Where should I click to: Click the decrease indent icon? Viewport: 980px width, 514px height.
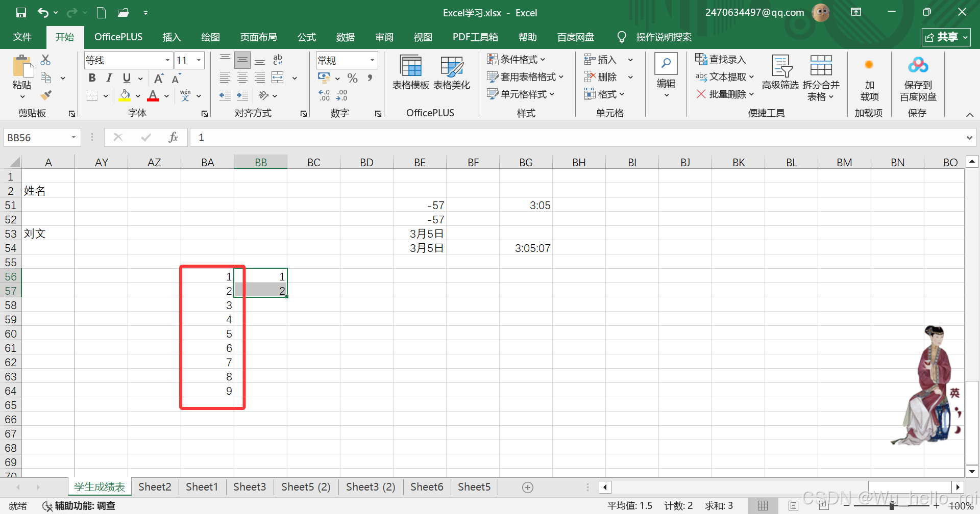pos(225,95)
